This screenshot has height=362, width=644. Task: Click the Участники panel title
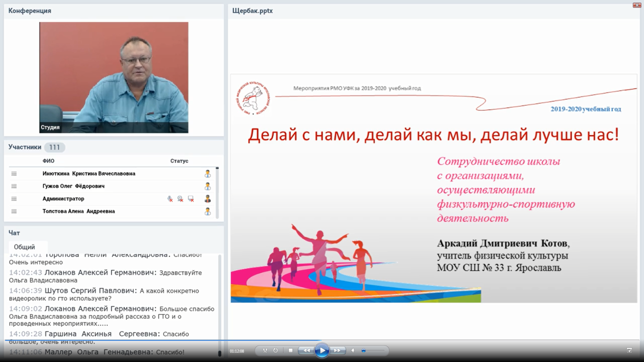pyautogui.click(x=25, y=147)
